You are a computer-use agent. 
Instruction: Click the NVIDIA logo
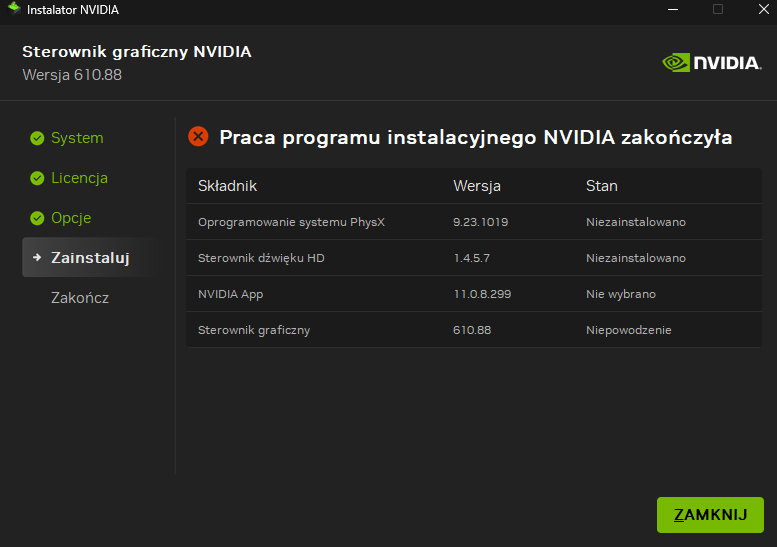(712, 63)
